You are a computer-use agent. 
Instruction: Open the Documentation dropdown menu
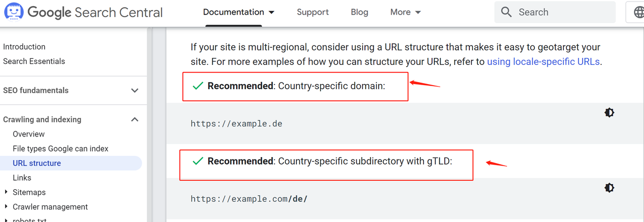coord(239,12)
